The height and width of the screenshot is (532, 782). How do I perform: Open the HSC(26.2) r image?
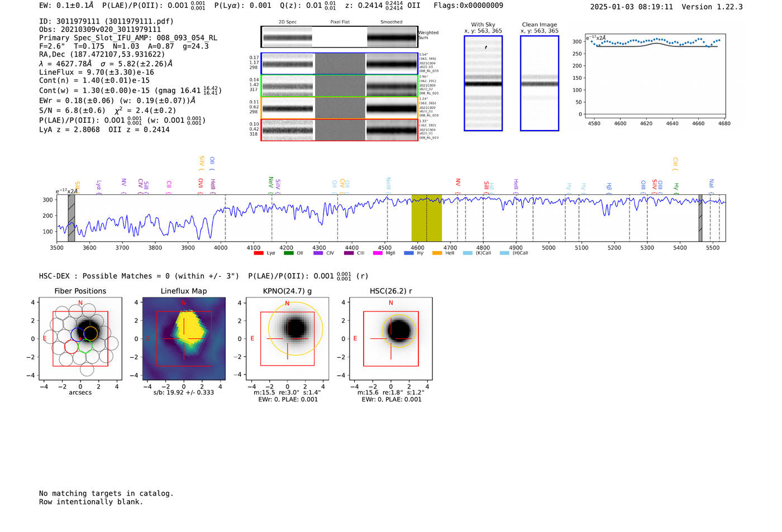pyautogui.click(x=390, y=338)
